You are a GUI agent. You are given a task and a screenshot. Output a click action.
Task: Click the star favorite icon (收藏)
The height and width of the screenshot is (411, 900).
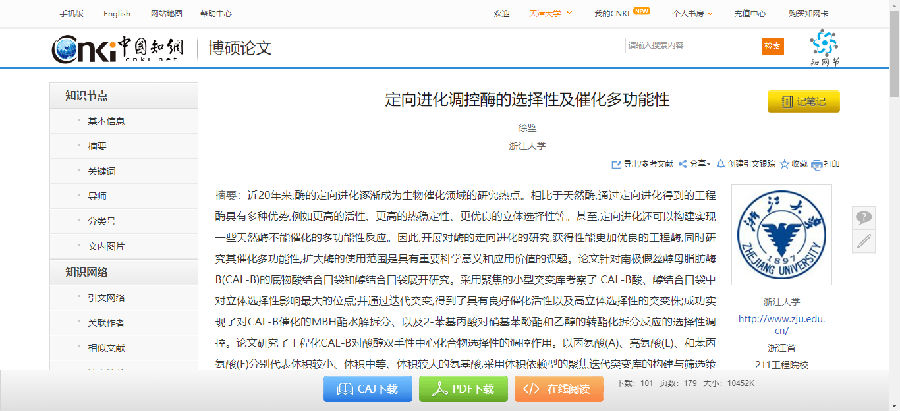(785, 165)
